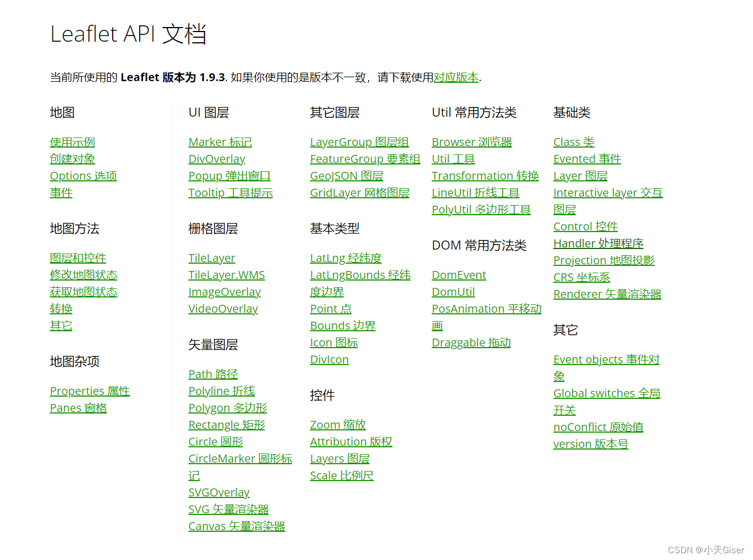Click the 其它 link under 地图方法
Screen dimensions: 753x560
pos(61,326)
